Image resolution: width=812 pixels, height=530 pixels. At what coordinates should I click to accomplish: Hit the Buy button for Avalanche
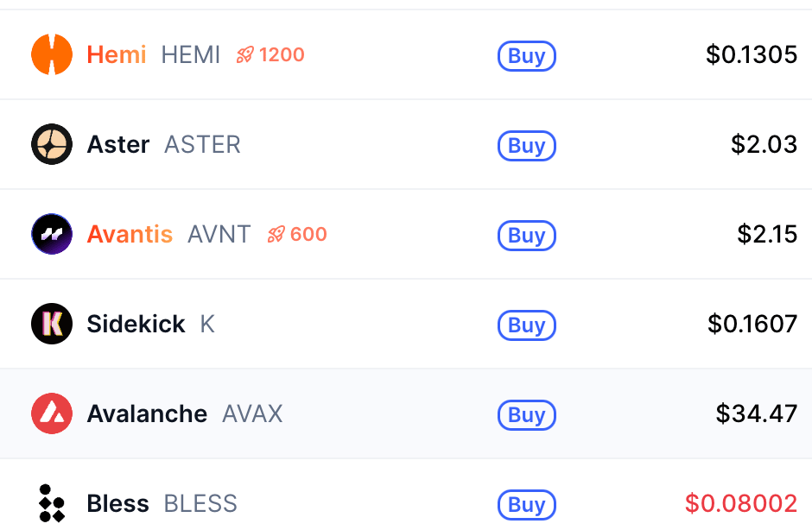526,414
